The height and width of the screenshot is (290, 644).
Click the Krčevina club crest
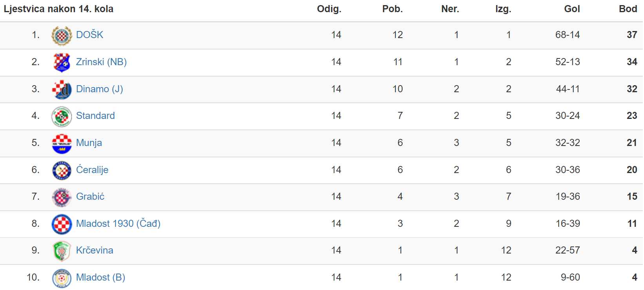click(62, 251)
